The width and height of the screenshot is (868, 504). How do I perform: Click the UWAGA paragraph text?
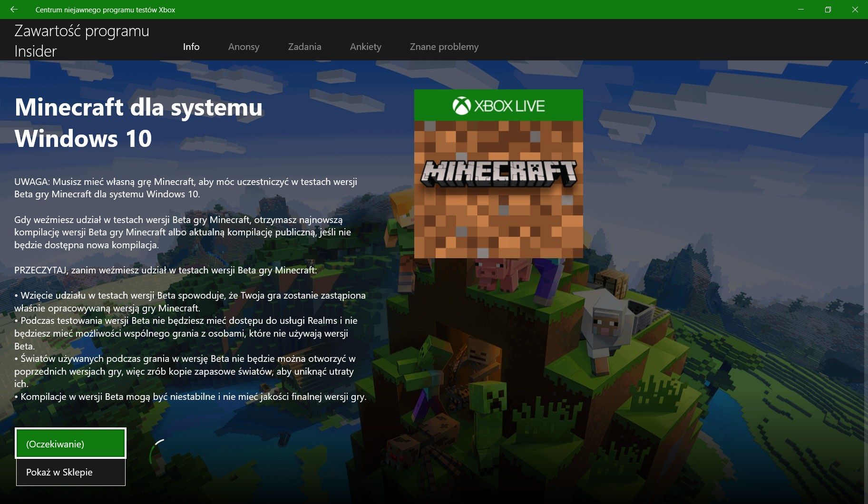tap(185, 188)
